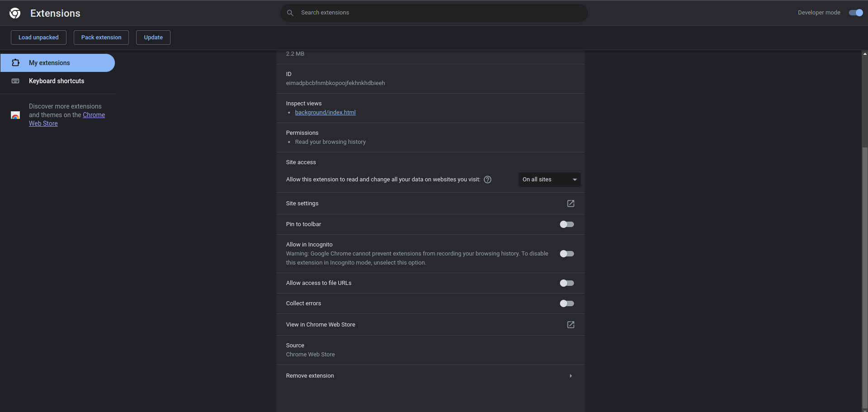The width and height of the screenshot is (868, 412).
Task: Open Site settings via its external link icon
Action: [570, 204]
